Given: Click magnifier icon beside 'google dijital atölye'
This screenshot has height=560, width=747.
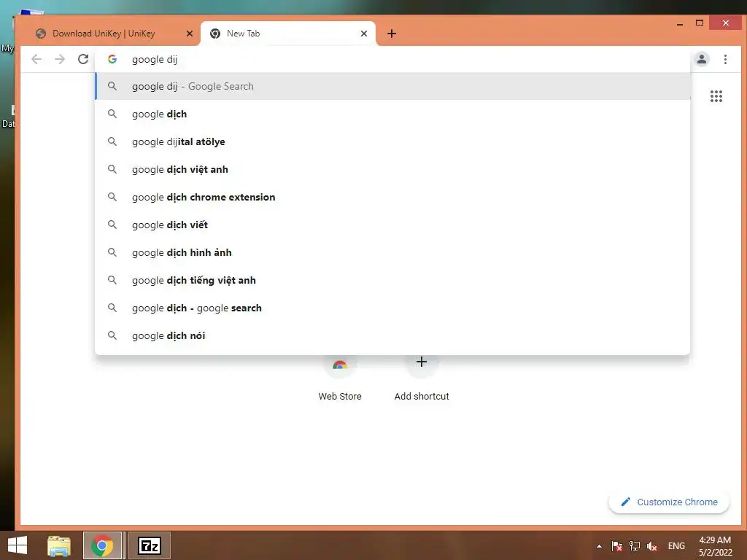Looking at the screenshot, I should 112,141.
